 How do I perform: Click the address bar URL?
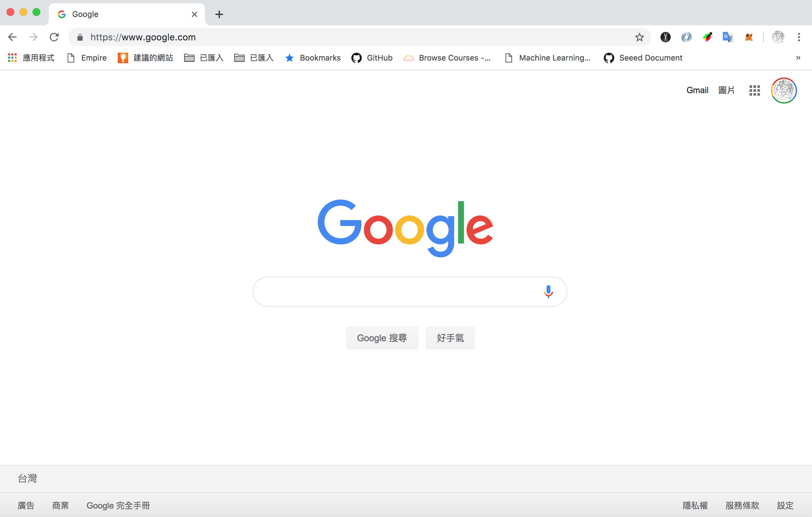click(x=143, y=37)
